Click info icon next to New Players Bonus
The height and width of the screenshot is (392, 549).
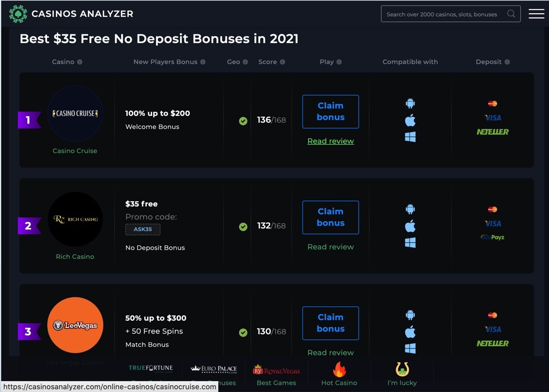click(x=203, y=62)
